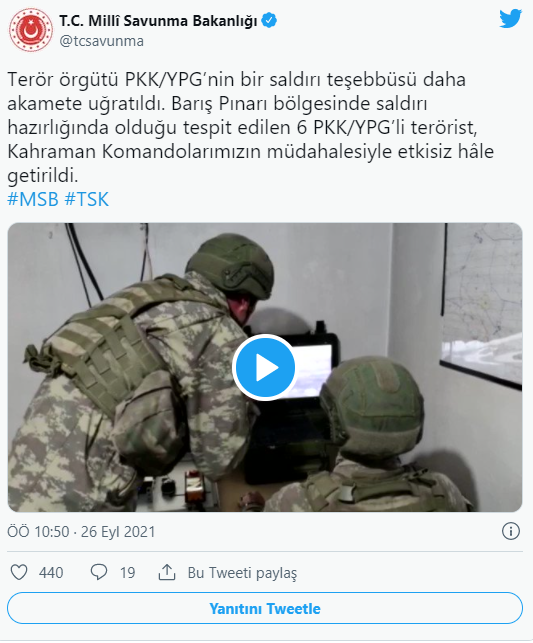This screenshot has width=533, height=643.
Task: Open the ministry profile avatar
Action: point(31,30)
